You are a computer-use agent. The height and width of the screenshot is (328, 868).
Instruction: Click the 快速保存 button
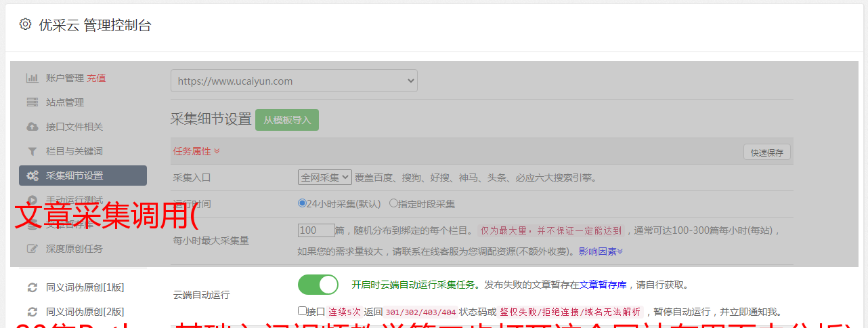point(767,152)
